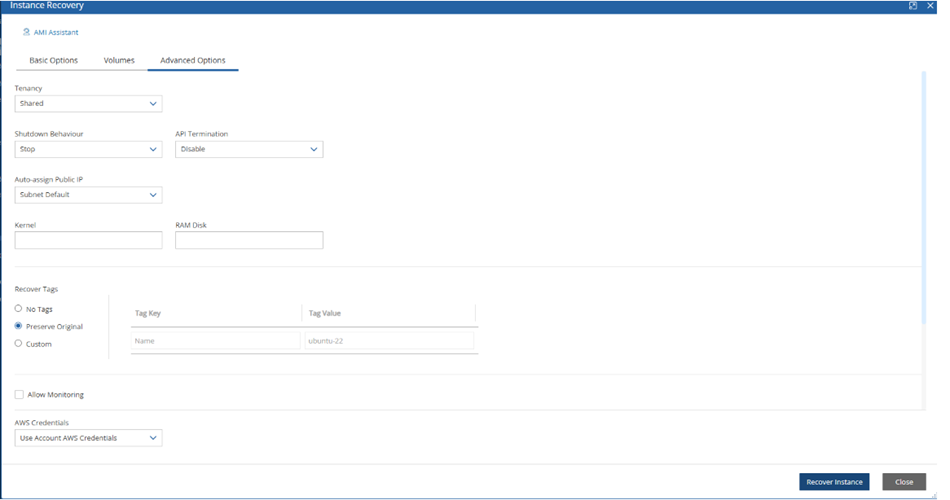The image size is (950, 500).
Task: Maximize the Instance Recovery dialog
Action: click(913, 6)
